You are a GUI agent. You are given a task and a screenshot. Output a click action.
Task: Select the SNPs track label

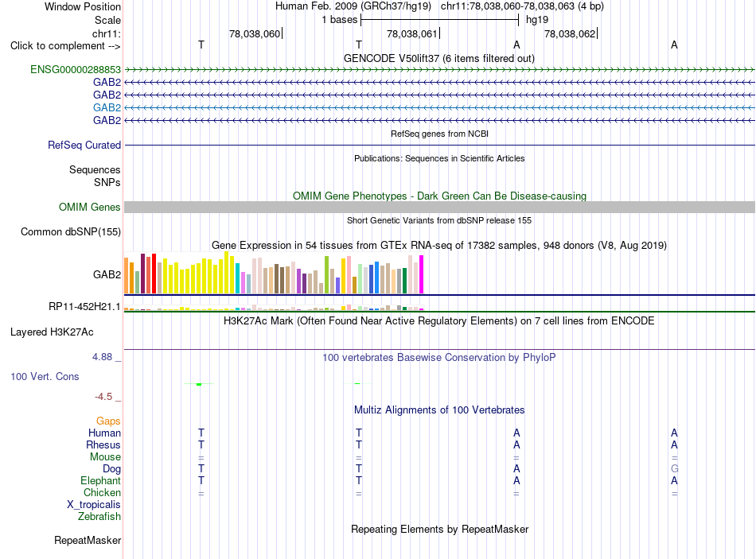(x=107, y=182)
